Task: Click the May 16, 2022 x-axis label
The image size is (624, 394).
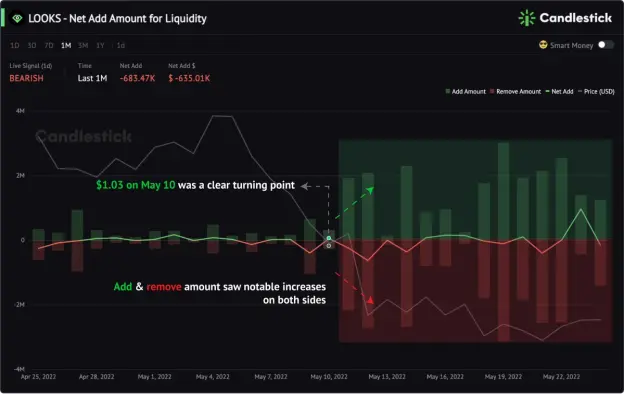Action: pyautogui.click(x=445, y=376)
